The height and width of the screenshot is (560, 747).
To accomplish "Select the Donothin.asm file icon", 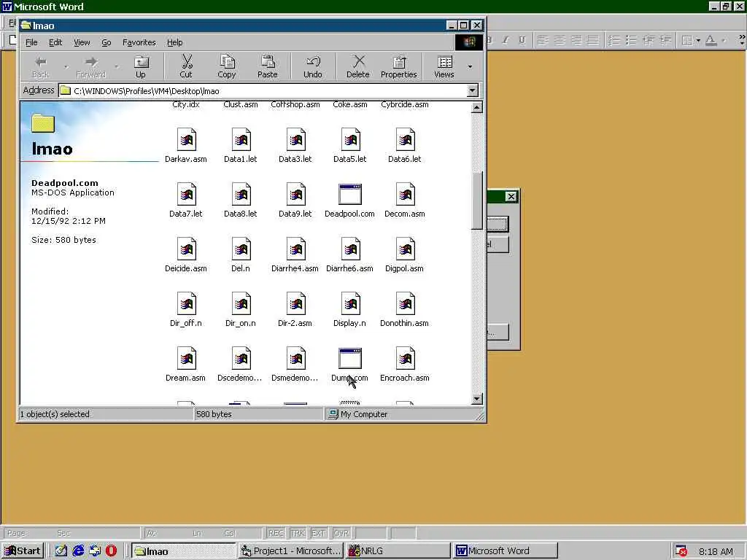I will pos(406,304).
